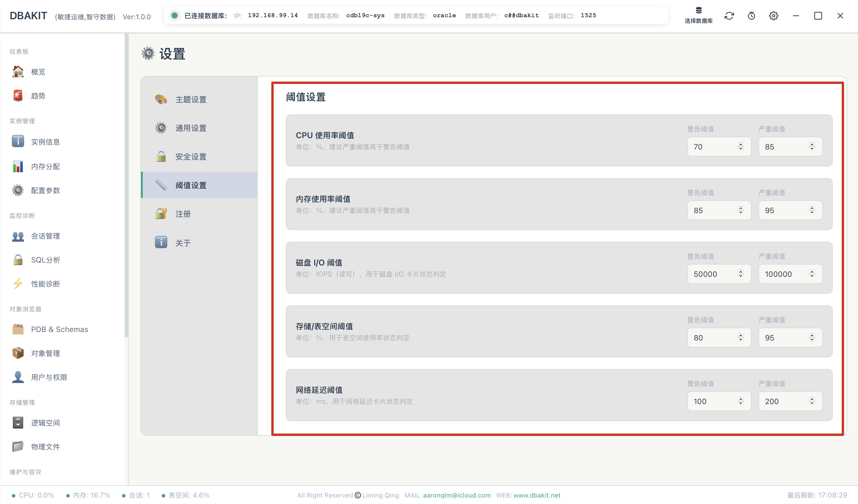
Task: Click 内存 警告阈值 stepper arrows
Action: (741, 210)
